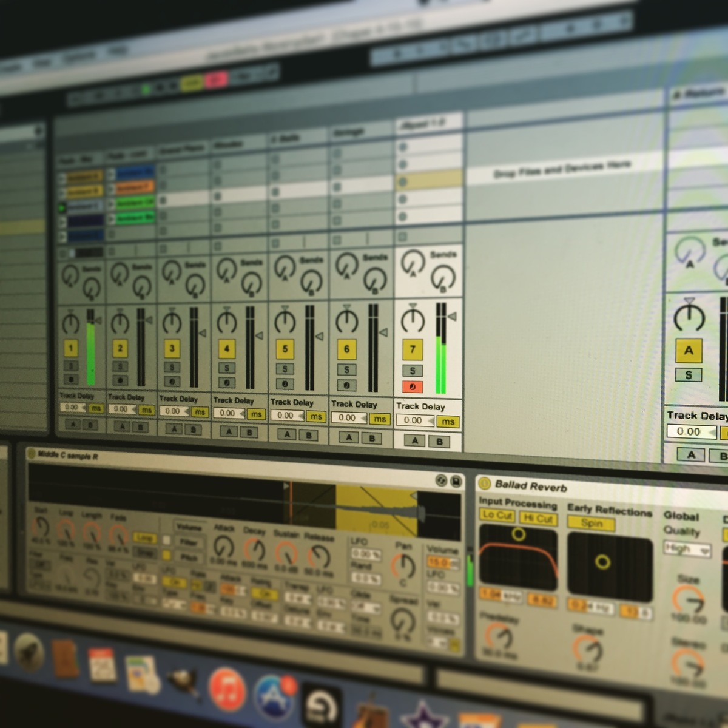Toggle the track 7 activator button
Image resolution: width=728 pixels, height=728 pixels.
click(x=413, y=349)
